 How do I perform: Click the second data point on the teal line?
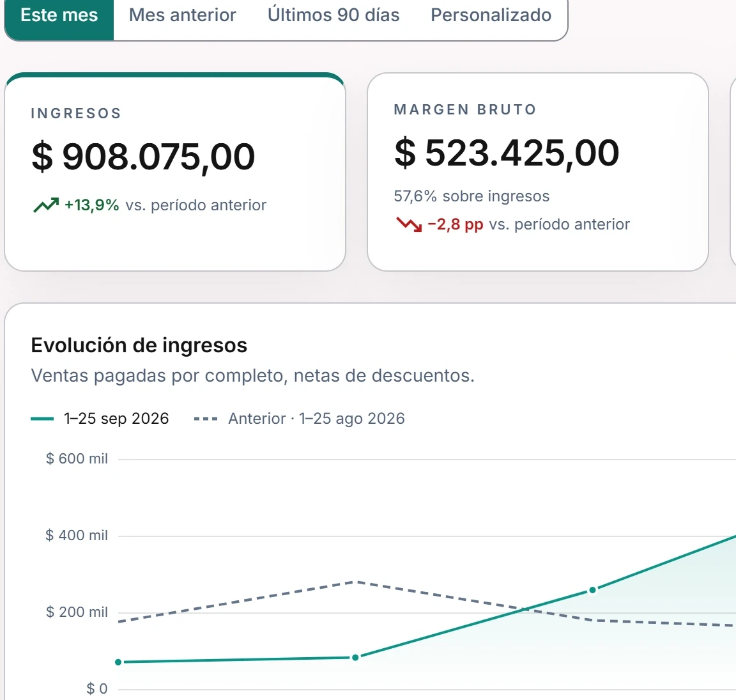355,657
